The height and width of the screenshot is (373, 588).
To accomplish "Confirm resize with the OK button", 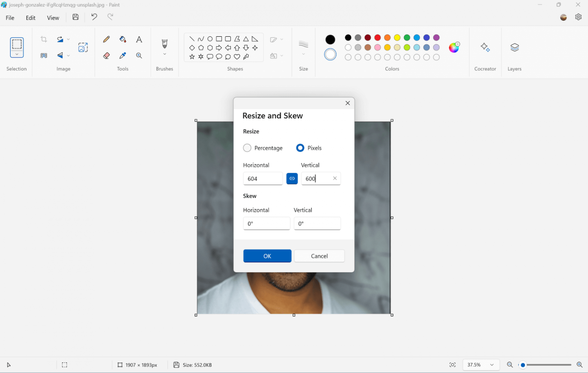I will pyautogui.click(x=267, y=256).
